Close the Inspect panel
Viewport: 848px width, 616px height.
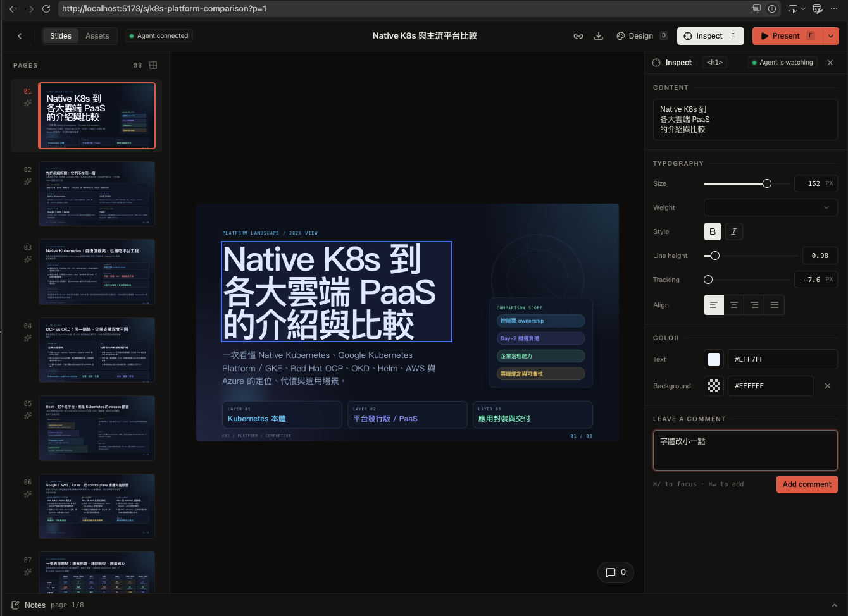coord(830,63)
